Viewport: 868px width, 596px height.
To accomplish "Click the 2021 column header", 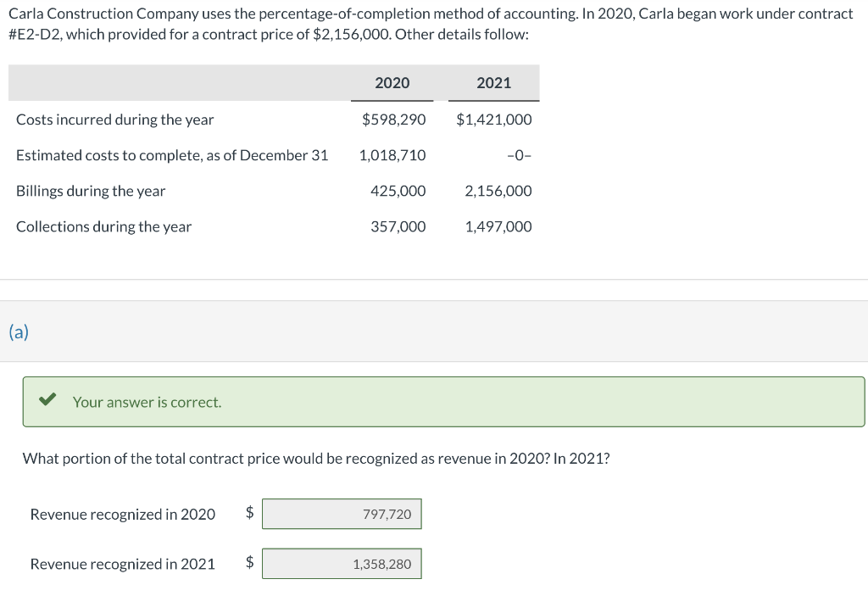I will (x=493, y=82).
